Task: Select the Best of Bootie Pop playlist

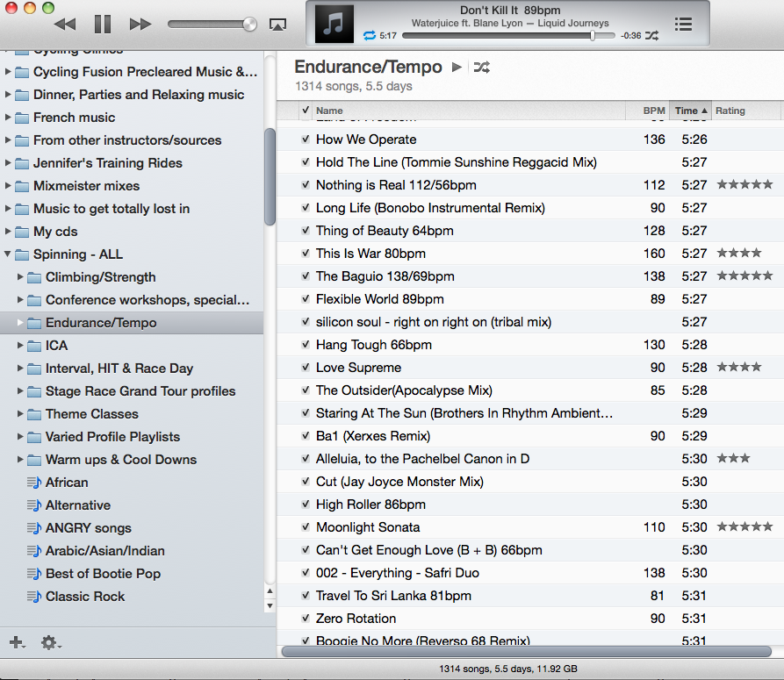Action: click(x=103, y=574)
